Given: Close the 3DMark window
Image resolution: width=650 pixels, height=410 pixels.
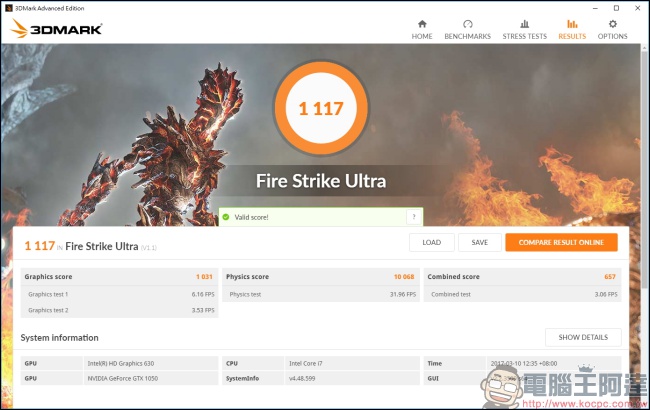Looking at the screenshot, I should 638,8.
